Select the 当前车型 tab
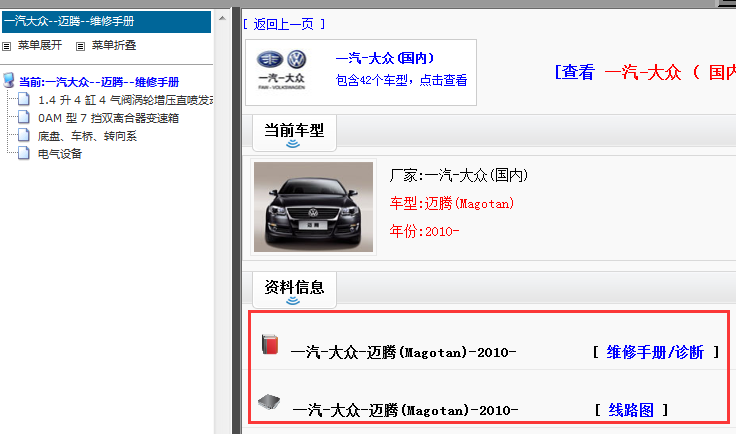 pos(294,133)
